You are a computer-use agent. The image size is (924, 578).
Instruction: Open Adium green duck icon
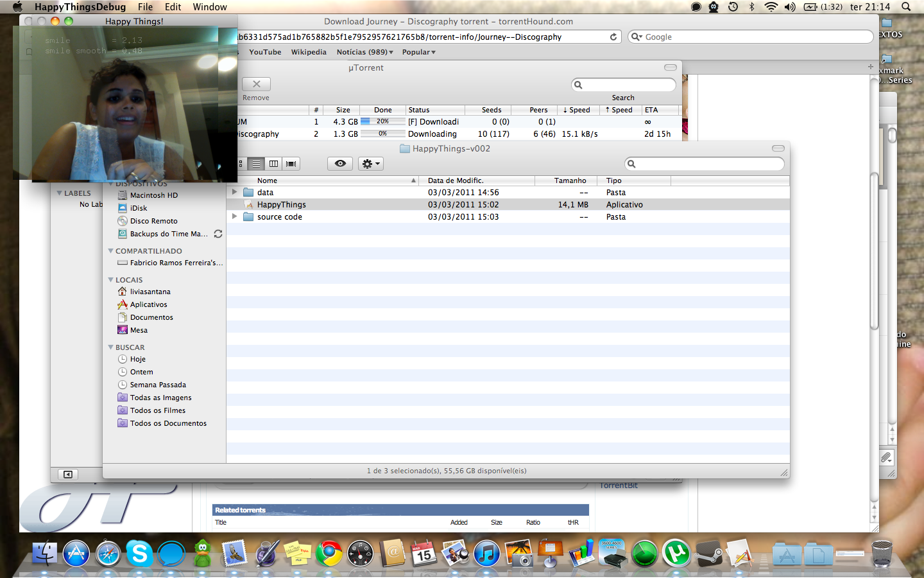click(203, 553)
